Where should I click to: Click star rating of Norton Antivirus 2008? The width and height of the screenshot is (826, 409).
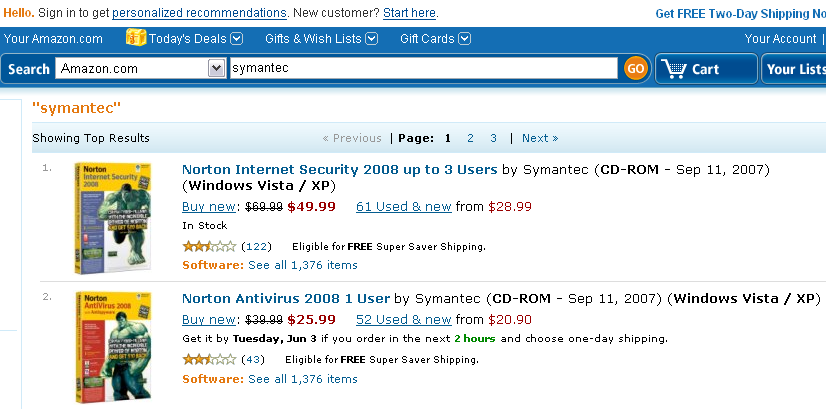click(x=209, y=359)
